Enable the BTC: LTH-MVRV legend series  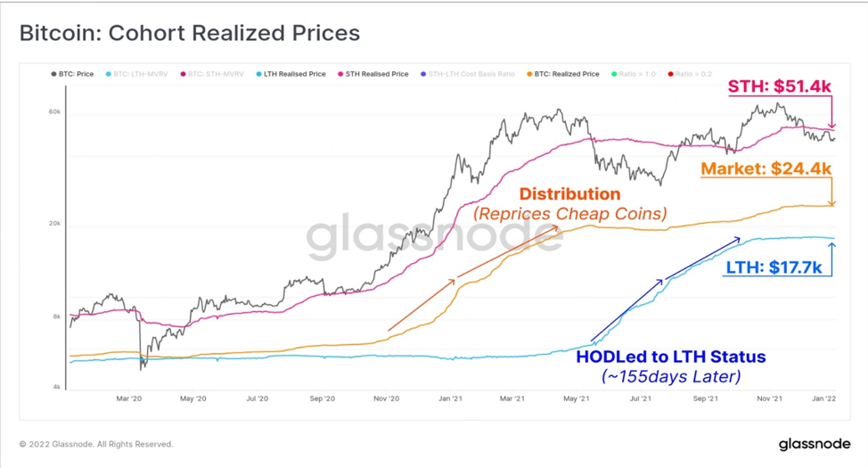136,74
